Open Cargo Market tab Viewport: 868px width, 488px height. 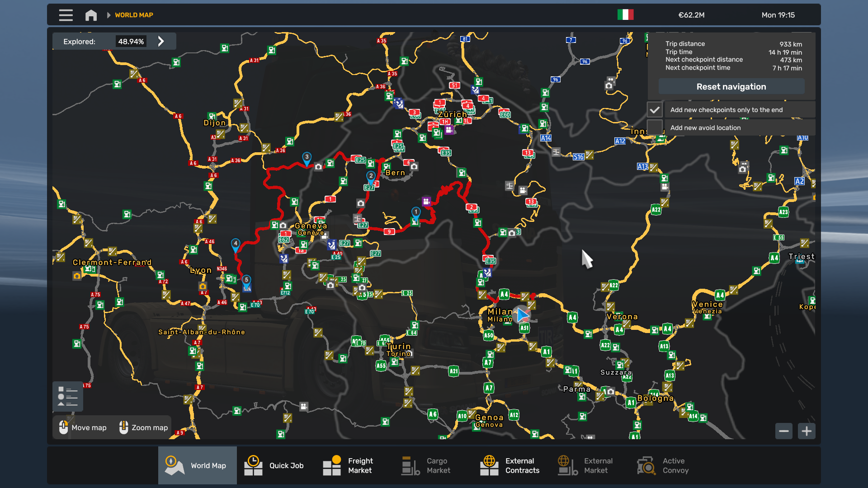[433, 465]
